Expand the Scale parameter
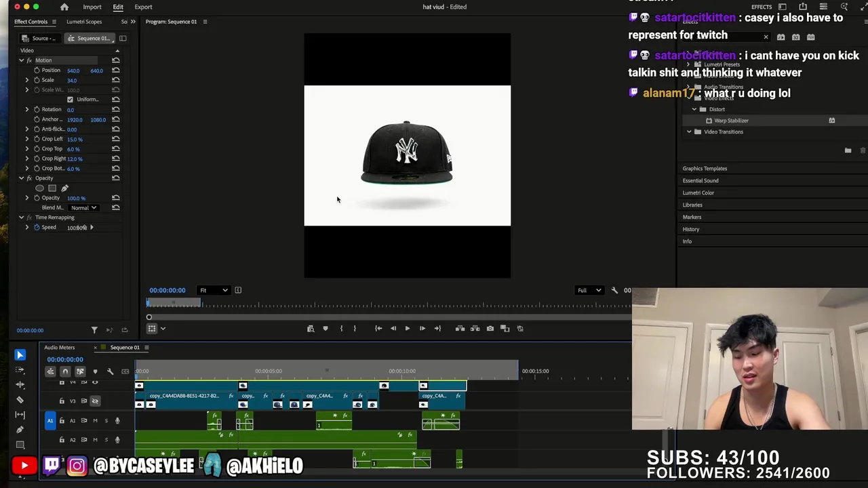The width and height of the screenshot is (868, 488). (27, 80)
